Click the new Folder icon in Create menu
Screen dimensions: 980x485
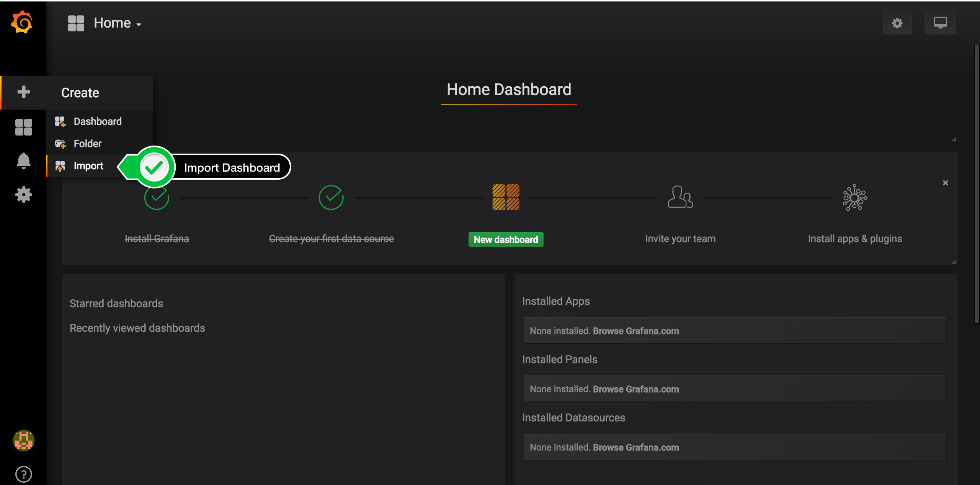(x=60, y=144)
